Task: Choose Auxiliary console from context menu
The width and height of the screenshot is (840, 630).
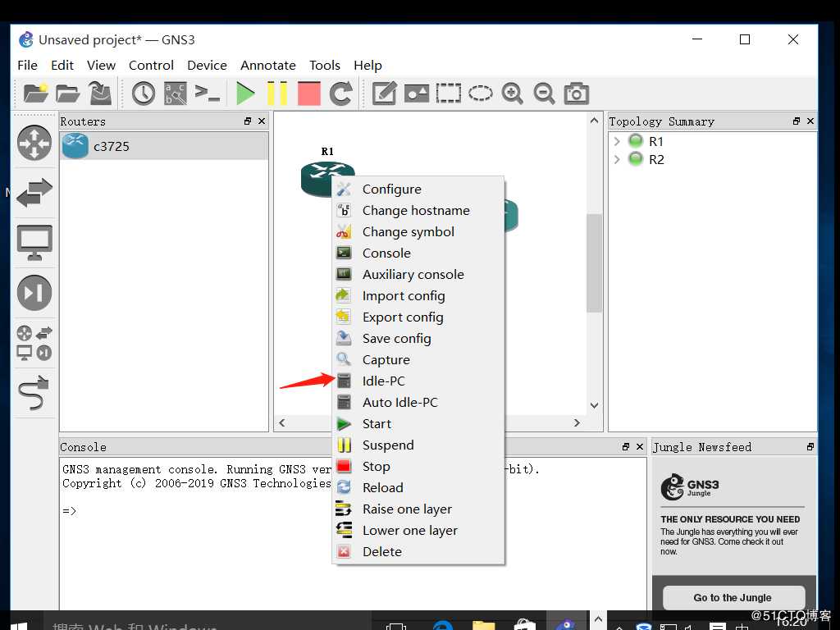Action: pos(418,274)
